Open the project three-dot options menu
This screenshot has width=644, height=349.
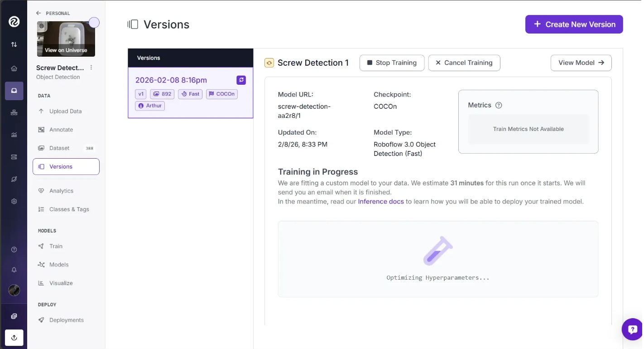pos(91,68)
